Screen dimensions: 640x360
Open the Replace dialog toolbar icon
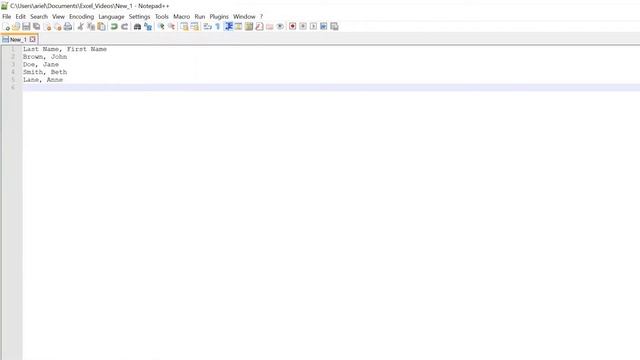click(x=148, y=27)
